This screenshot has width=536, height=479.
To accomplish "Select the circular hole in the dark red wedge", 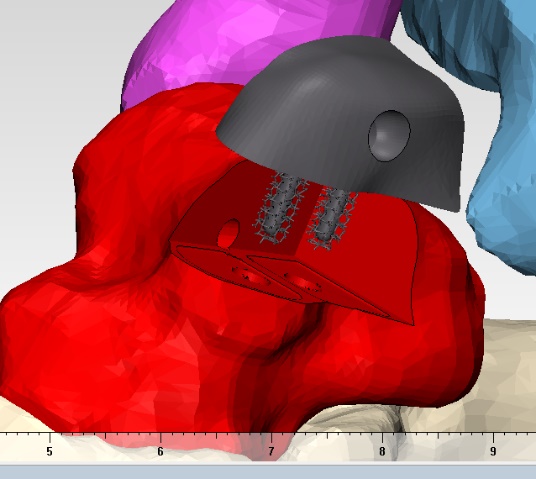I will (229, 234).
